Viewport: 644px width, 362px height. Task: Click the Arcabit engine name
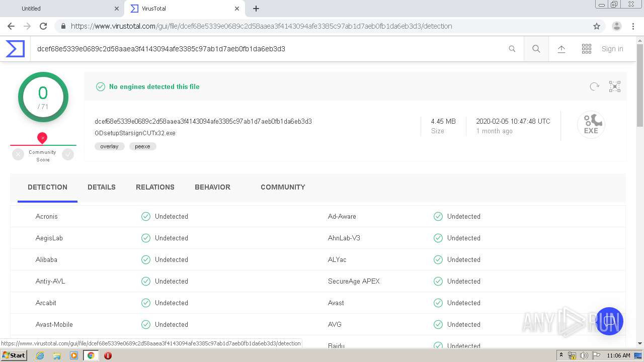pyautogui.click(x=46, y=303)
